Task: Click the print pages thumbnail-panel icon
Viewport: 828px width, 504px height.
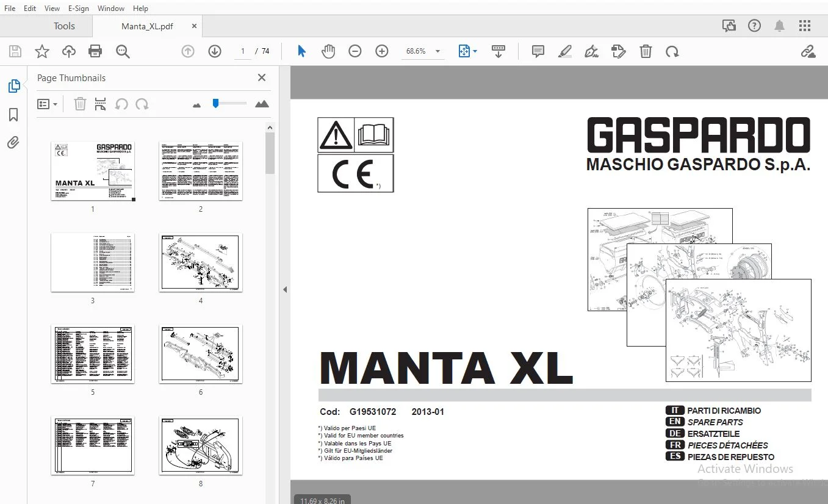Action: click(x=101, y=104)
